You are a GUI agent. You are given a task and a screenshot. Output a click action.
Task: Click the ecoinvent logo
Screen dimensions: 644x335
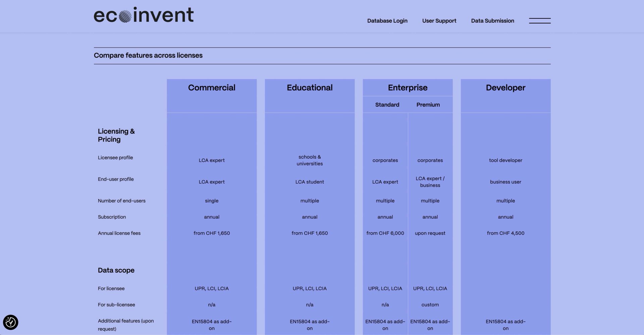(x=144, y=15)
